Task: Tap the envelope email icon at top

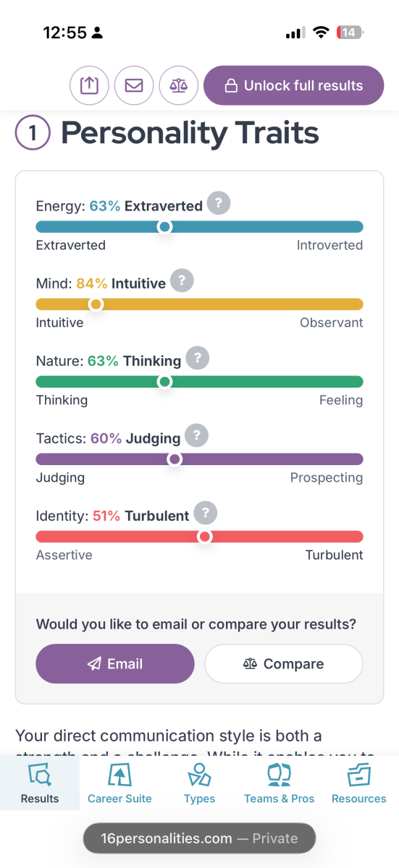Action: click(134, 85)
